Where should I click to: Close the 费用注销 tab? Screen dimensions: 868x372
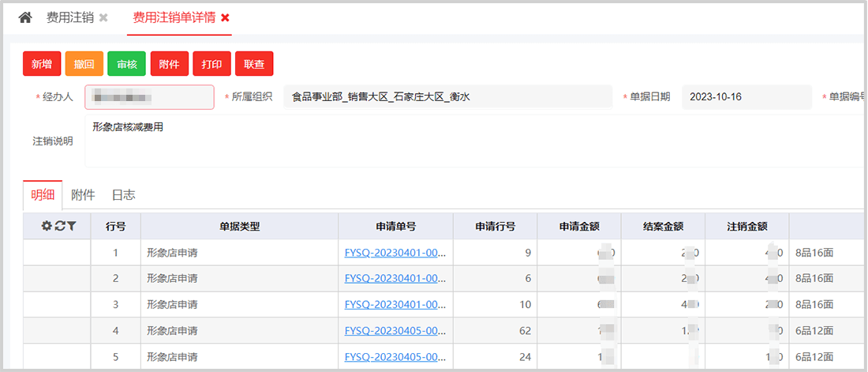(x=103, y=17)
